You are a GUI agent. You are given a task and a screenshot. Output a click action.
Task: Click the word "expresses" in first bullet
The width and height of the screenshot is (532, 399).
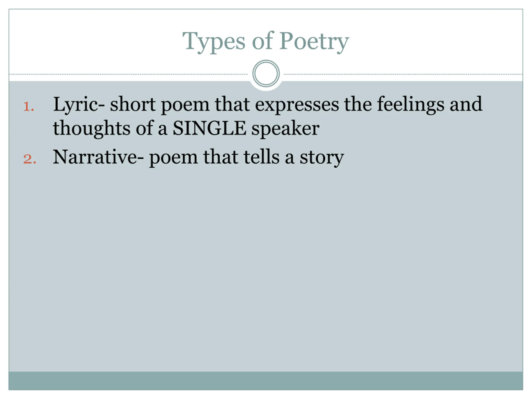297,105
